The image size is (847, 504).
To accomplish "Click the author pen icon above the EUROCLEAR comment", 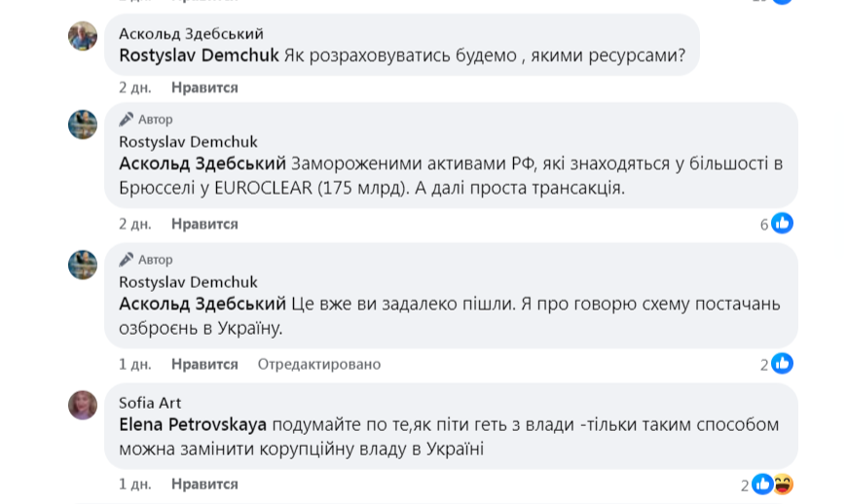I will click(127, 120).
